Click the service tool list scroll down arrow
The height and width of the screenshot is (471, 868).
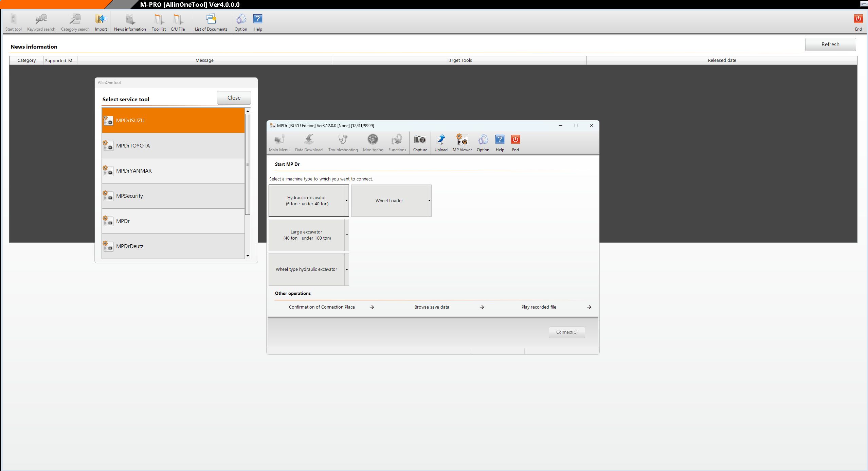[x=248, y=256]
